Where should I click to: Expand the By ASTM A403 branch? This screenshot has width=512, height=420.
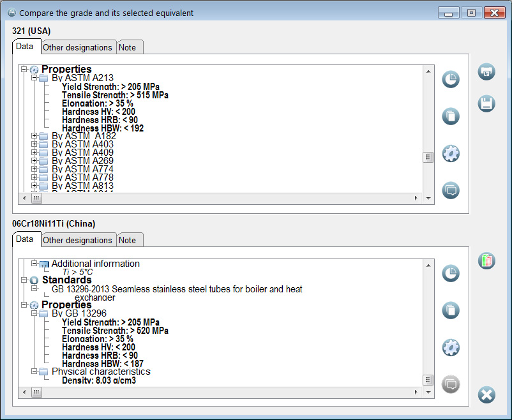34,144
